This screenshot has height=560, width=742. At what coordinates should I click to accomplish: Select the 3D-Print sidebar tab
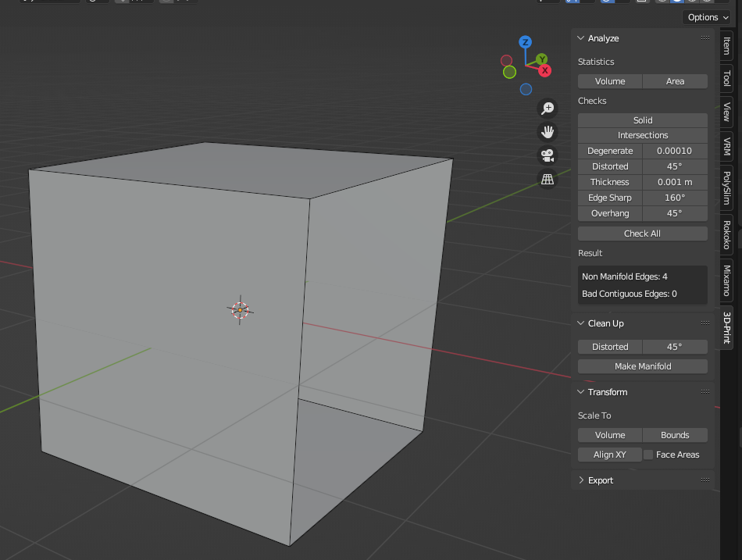click(x=726, y=327)
